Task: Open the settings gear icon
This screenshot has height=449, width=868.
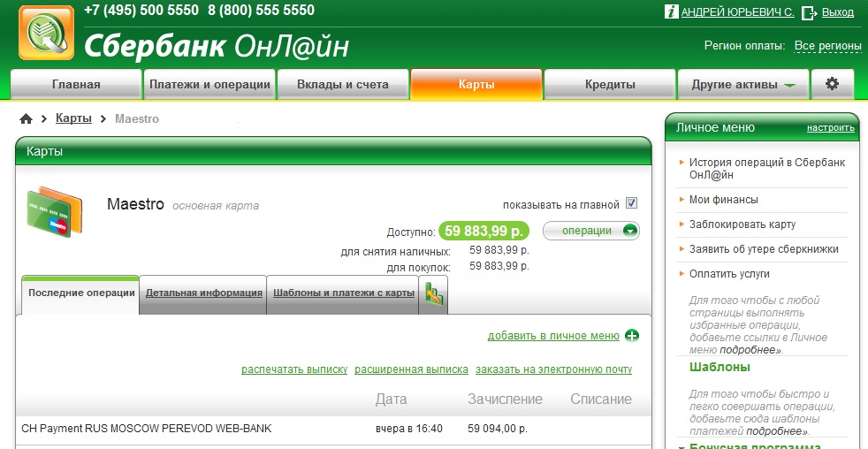Action: (832, 84)
